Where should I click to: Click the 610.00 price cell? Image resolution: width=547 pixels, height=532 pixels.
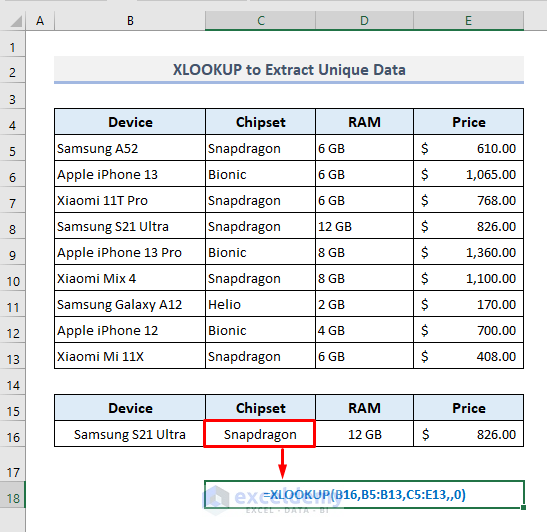469,148
